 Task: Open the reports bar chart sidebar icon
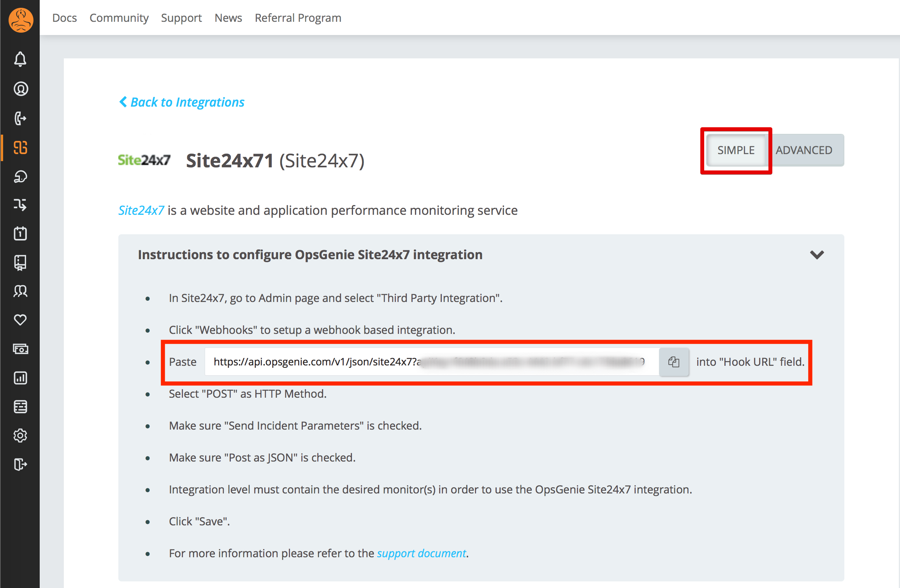20,377
